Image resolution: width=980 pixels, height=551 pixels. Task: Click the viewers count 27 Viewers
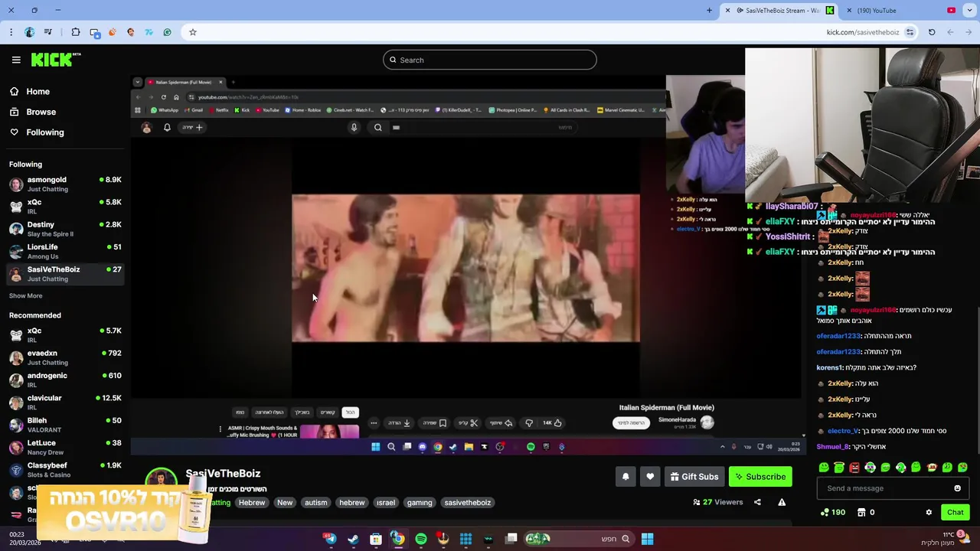pos(718,502)
